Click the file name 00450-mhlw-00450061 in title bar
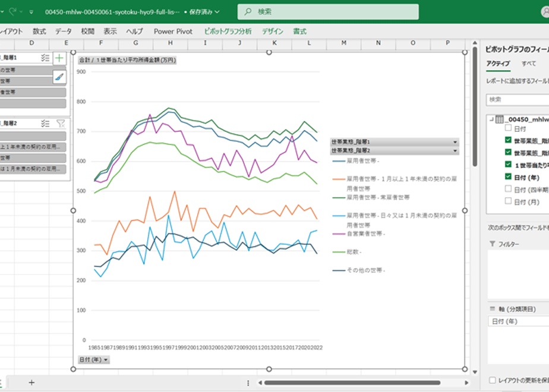 pos(112,12)
